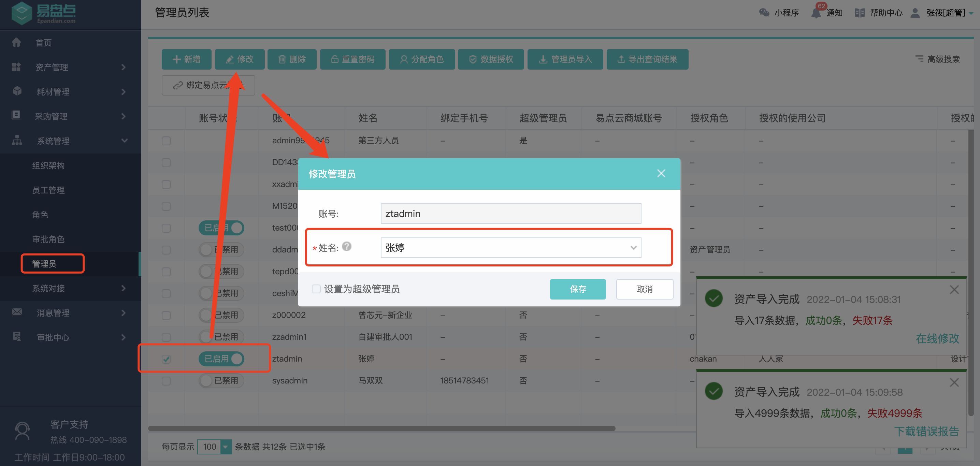Click the 账号 ztadmin input field

(510, 214)
